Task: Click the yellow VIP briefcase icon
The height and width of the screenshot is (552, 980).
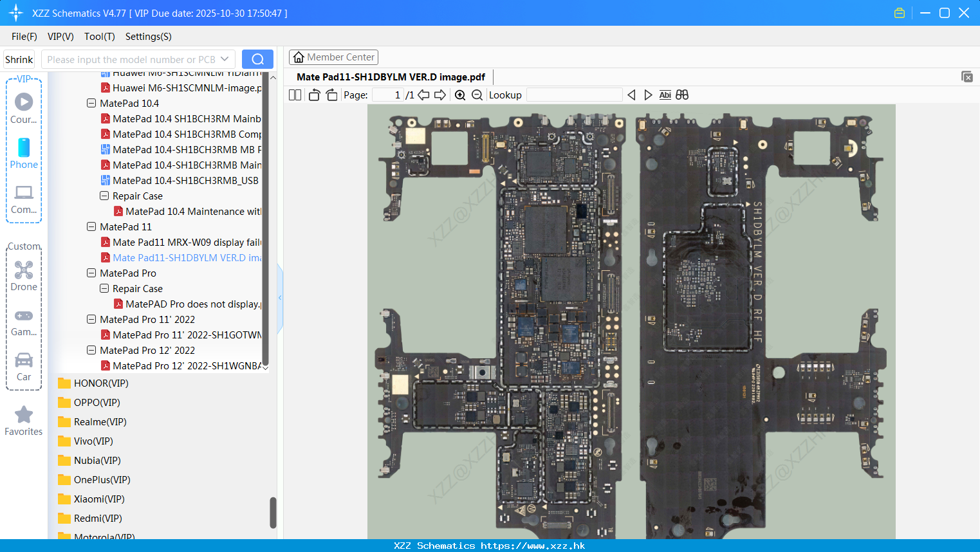Action: point(900,13)
